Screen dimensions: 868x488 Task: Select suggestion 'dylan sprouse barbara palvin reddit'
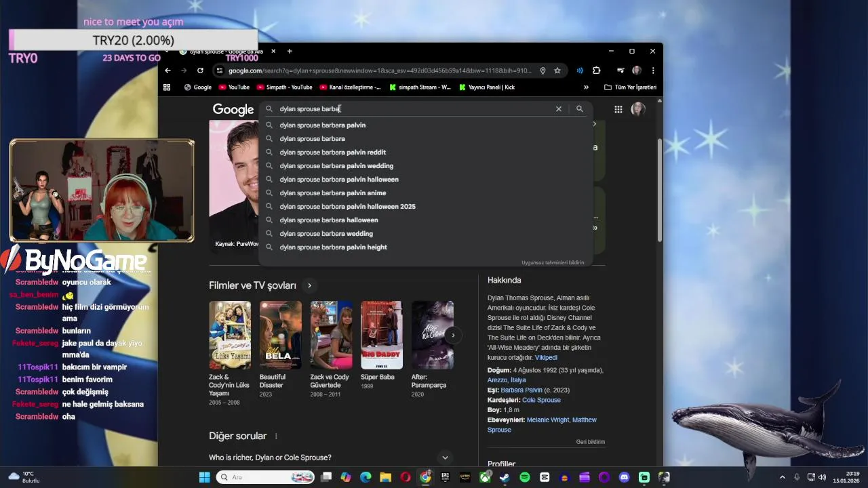426,152
